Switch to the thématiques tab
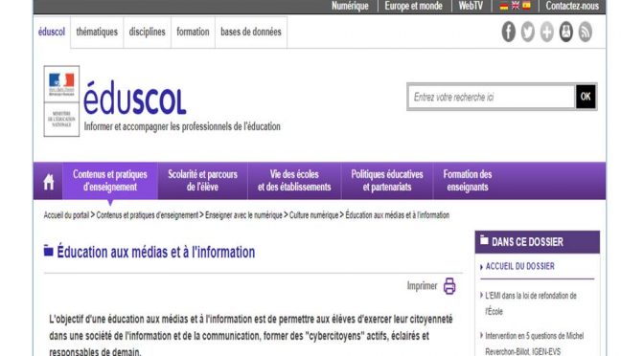644x356 pixels. coord(97,32)
